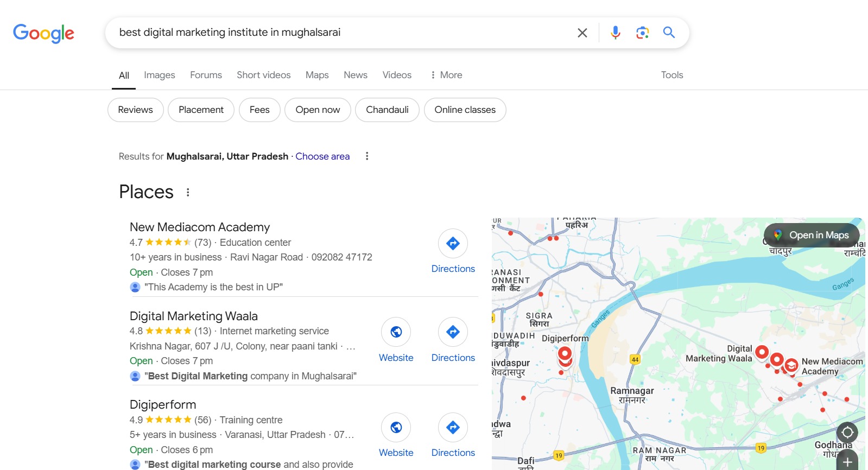This screenshot has height=470, width=868.
Task: Click inside the search query field
Action: pyautogui.click(x=337, y=33)
